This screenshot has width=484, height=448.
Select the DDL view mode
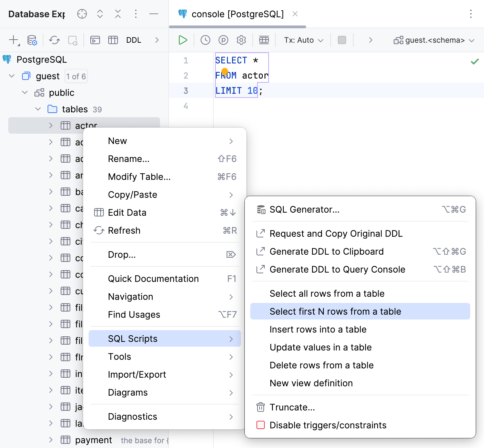(134, 40)
